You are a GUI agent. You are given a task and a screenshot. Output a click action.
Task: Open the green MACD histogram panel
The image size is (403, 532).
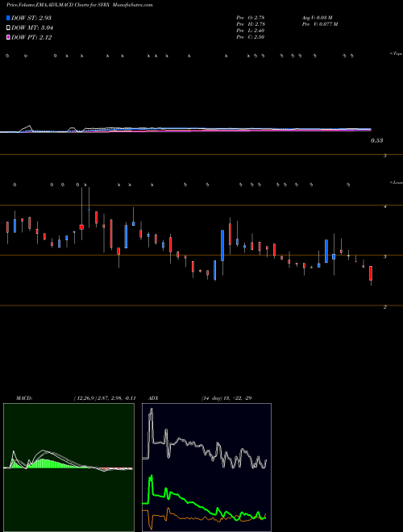point(69,468)
